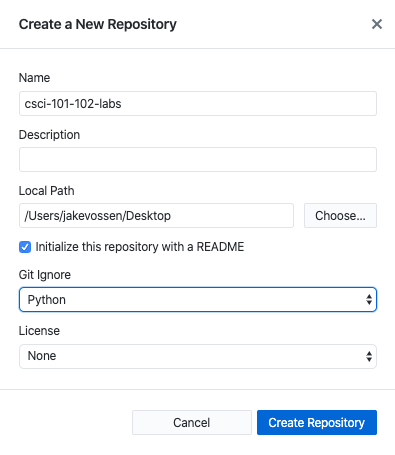Click the Local Path text field

click(x=156, y=216)
